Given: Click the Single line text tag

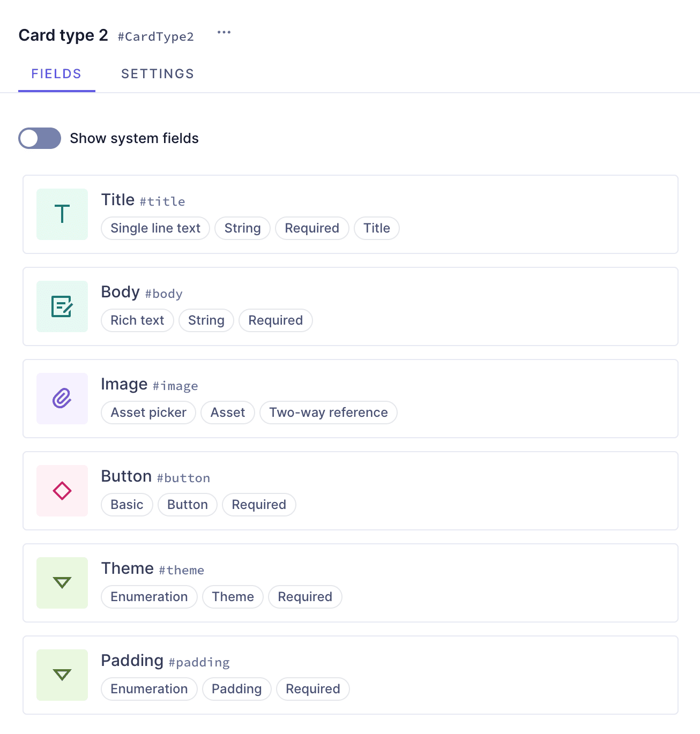Looking at the screenshot, I should [x=155, y=228].
